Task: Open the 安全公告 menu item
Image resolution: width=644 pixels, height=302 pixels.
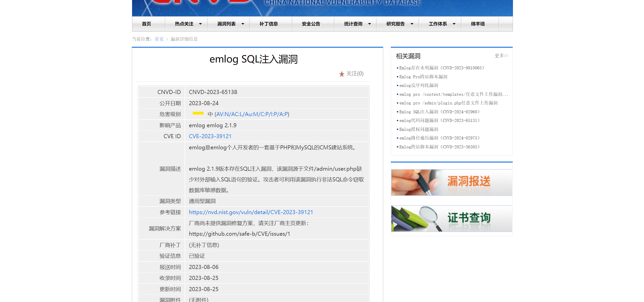Action: [311, 24]
